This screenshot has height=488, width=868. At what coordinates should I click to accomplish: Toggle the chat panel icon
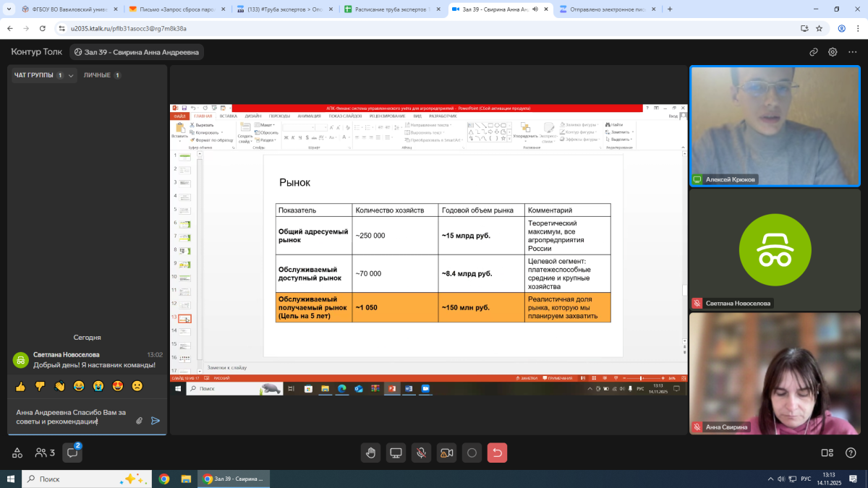click(x=72, y=453)
